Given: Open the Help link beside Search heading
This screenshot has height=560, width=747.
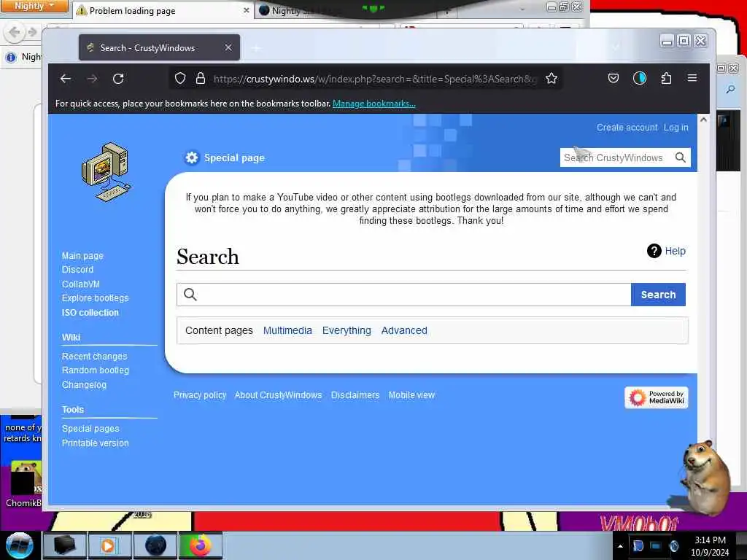Looking at the screenshot, I should tap(676, 251).
